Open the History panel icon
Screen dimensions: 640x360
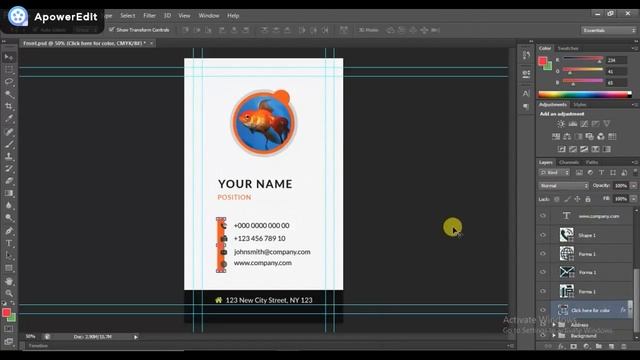(x=526, y=55)
